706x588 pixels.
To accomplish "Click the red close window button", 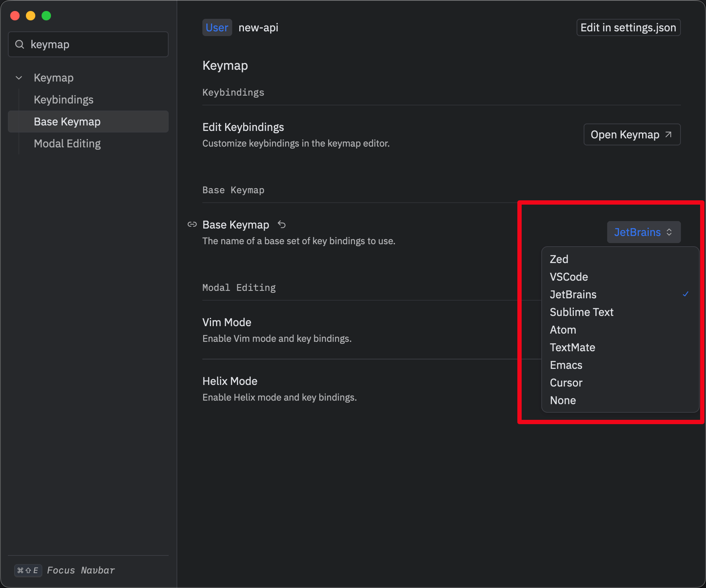I will [15, 16].
